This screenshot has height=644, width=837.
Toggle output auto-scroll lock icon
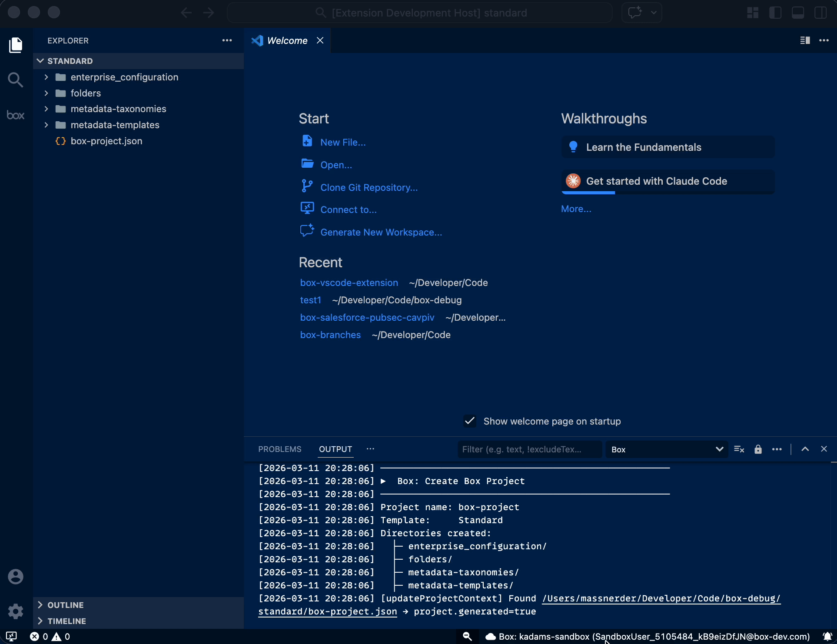coord(758,449)
